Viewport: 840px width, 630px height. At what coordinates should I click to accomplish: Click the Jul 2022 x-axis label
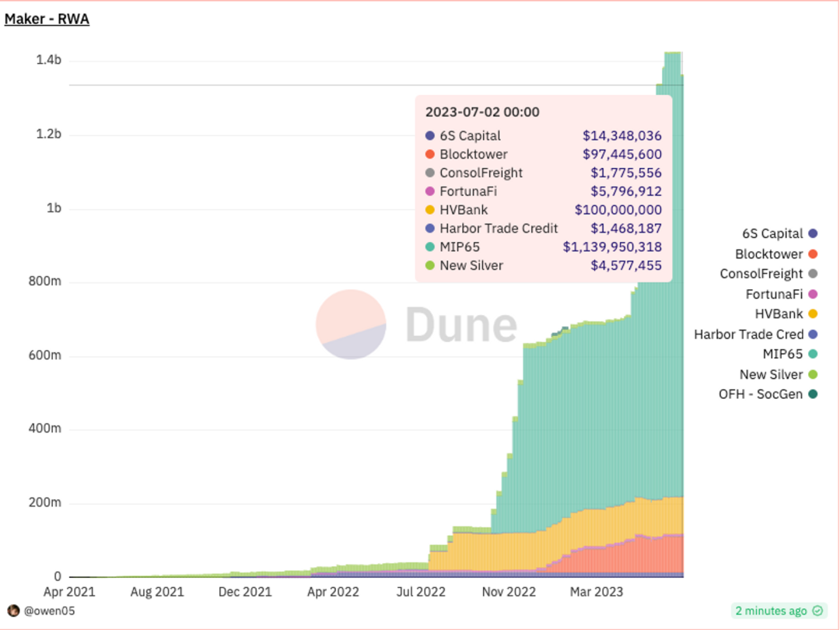(x=421, y=592)
